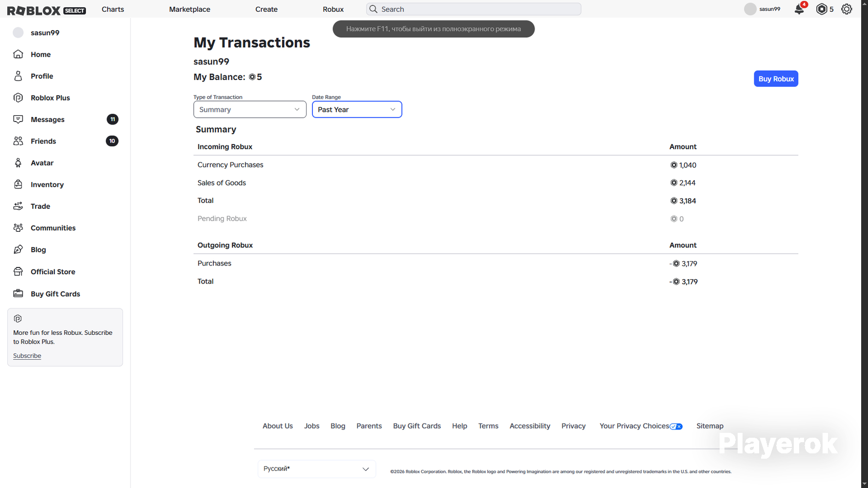Click the Friends people icon
Viewport: 868px width, 488px height.
(18, 141)
